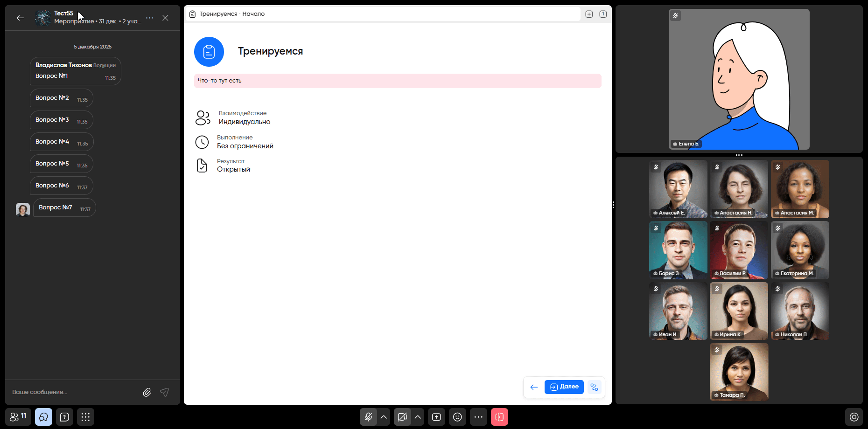Select Анастасия М. video tile
Screen dimensions: 868x429
point(800,189)
